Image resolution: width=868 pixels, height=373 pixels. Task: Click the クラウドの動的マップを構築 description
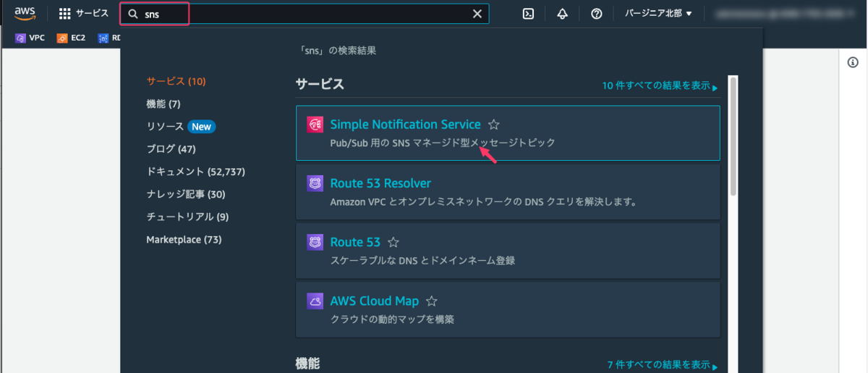point(392,319)
